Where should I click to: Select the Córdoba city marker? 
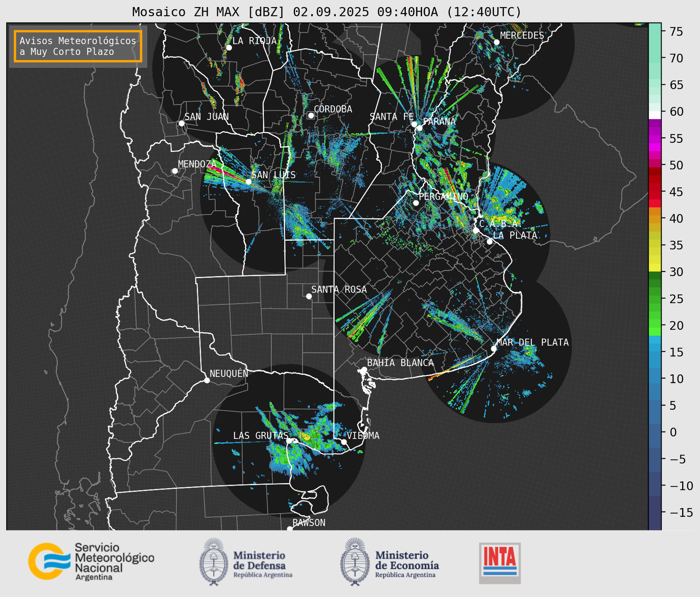(x=311, y=115)
